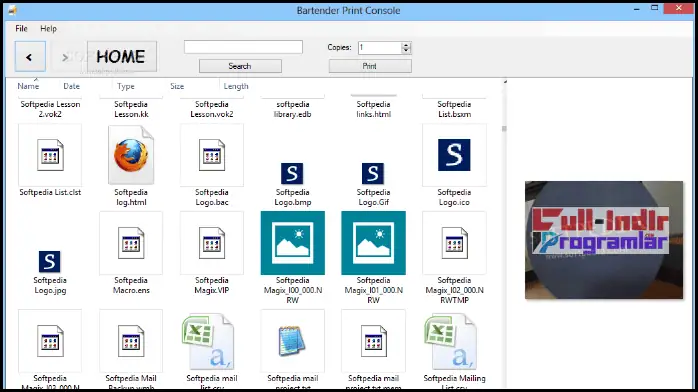Sort by Type column header
Image resolution: width=698 pixels, height=392 pixels.
[126, 86]
